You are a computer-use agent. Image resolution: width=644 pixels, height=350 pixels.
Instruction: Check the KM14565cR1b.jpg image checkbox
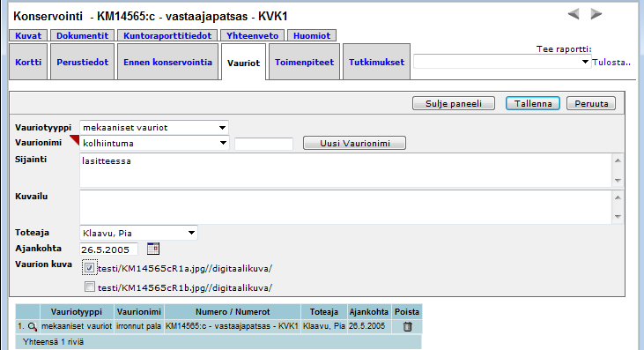[89, 287]
